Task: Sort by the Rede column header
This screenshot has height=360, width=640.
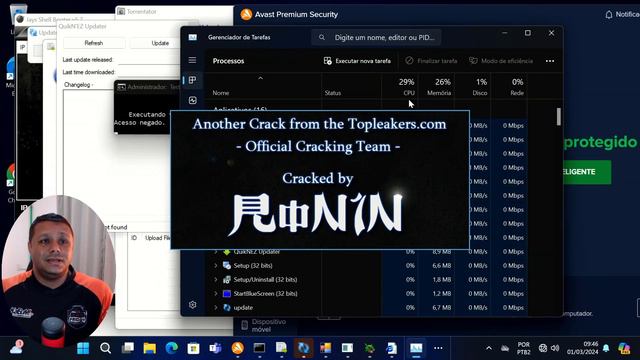Action: click(x=517, y=93)
